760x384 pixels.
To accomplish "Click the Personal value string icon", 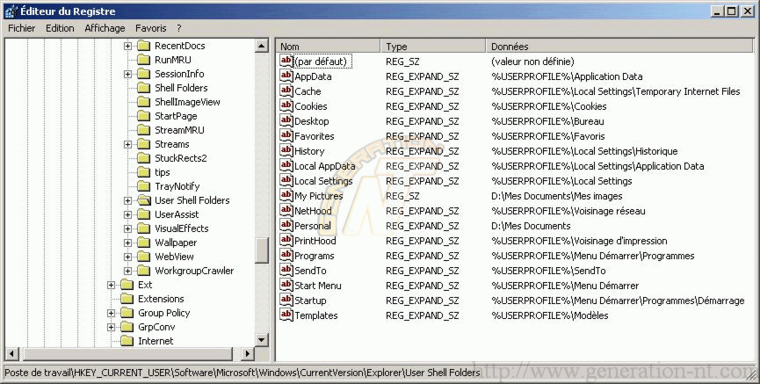I will (286, 226).
